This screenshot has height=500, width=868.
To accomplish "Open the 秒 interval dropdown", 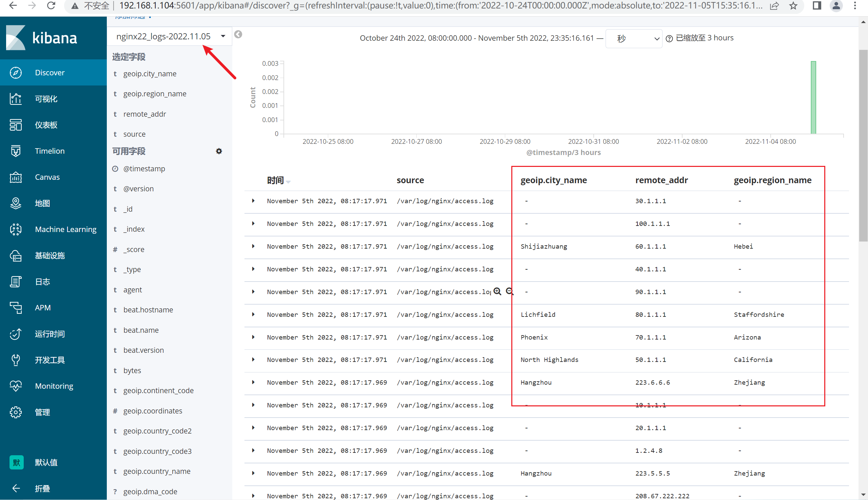I will click(634, 38).
